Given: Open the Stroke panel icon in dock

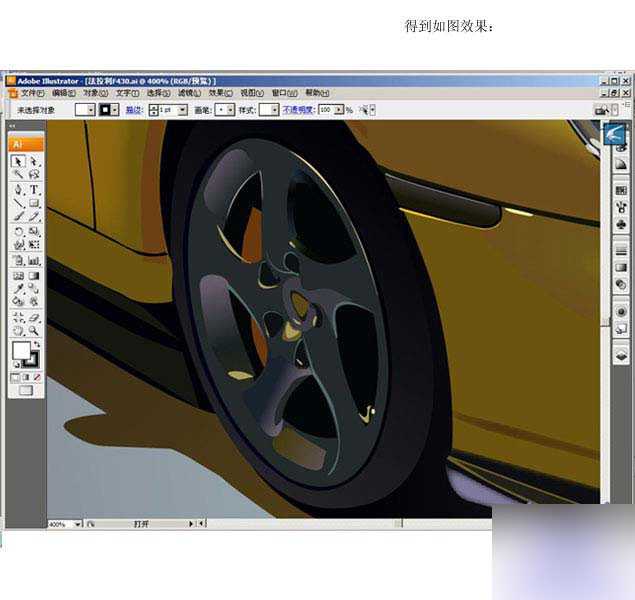Looking at the screenshot, I should [621, 251].
